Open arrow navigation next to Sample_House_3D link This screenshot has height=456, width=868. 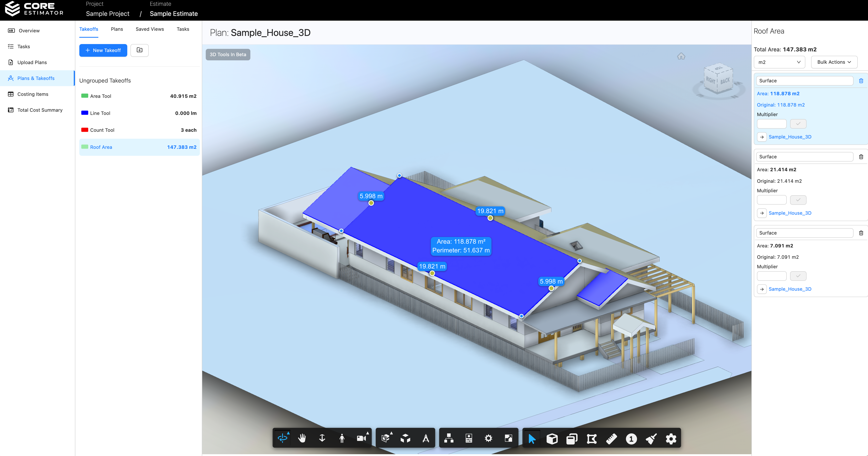pyautogui.click(x=762, y=137)
